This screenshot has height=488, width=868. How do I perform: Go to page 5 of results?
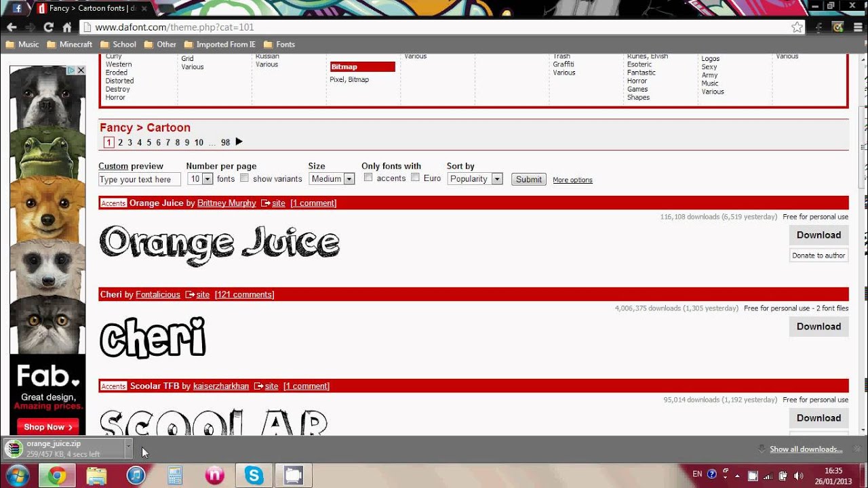(x=149, y=142)
